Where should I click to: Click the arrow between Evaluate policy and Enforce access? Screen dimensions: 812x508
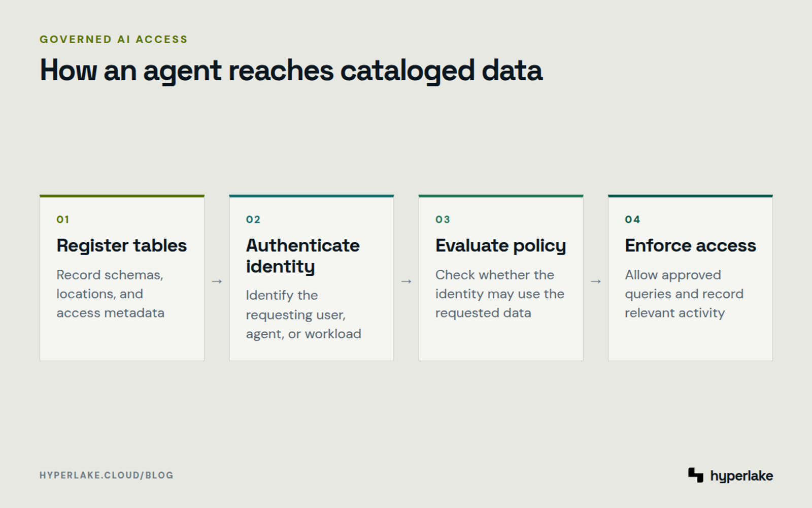(596, 281)
